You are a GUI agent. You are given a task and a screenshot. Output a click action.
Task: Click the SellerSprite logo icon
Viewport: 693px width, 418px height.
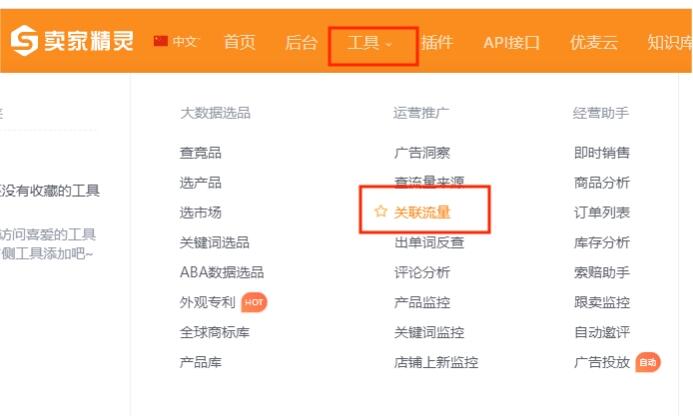point(24,40)
